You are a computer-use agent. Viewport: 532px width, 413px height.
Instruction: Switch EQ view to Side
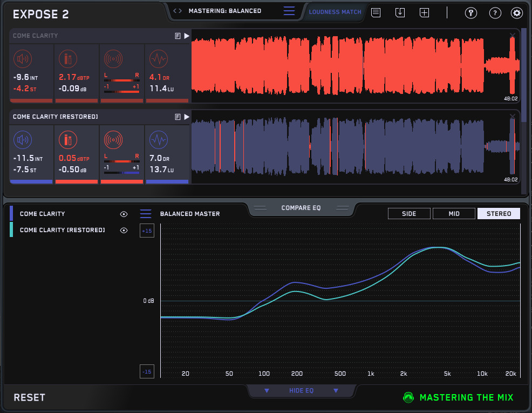409,214
